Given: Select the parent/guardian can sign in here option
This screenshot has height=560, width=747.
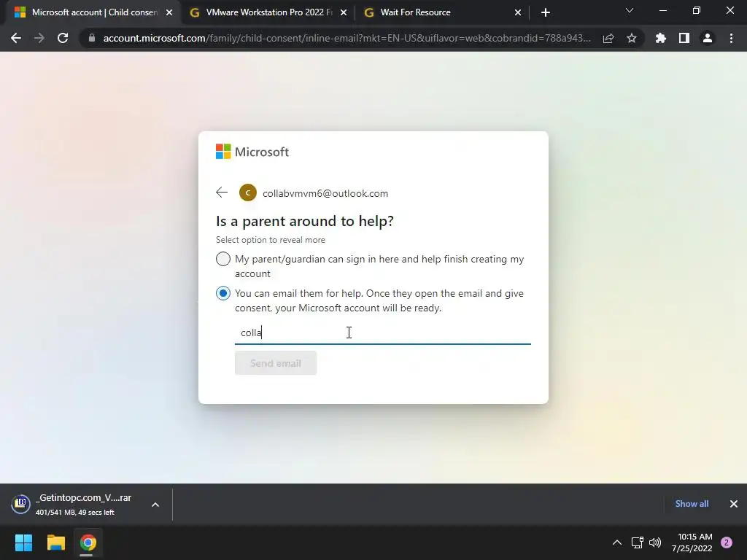Looking at the screenshot, I should coord(223,259).
